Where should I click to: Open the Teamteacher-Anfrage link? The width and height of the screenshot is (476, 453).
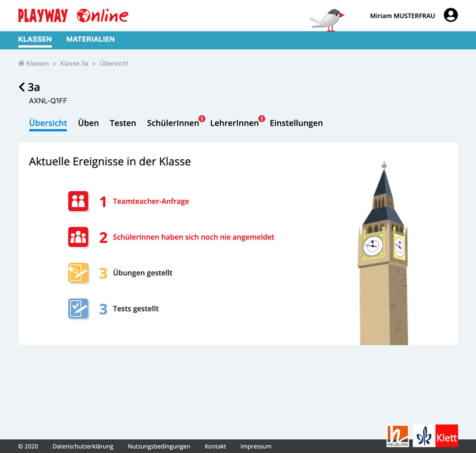(x=151, y=202)
